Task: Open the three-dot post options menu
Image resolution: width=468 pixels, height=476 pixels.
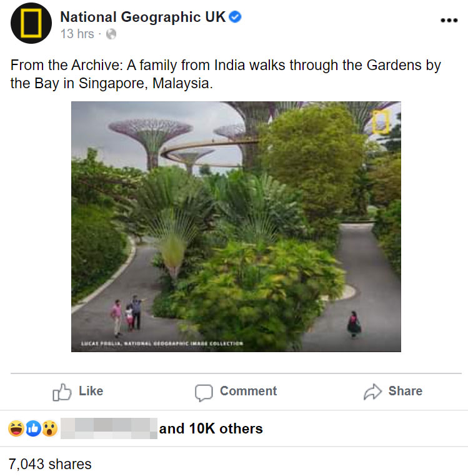Action: pyautogui.click(x=449, y=21)
